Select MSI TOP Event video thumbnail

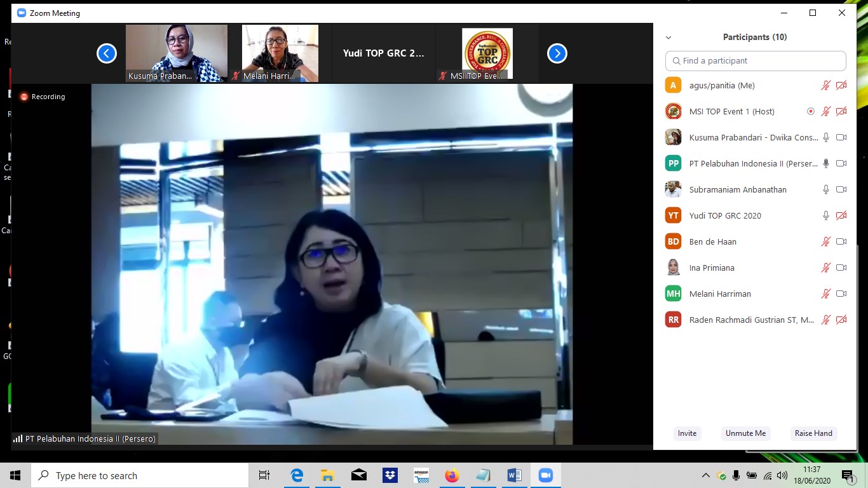(x=487, y=53)
